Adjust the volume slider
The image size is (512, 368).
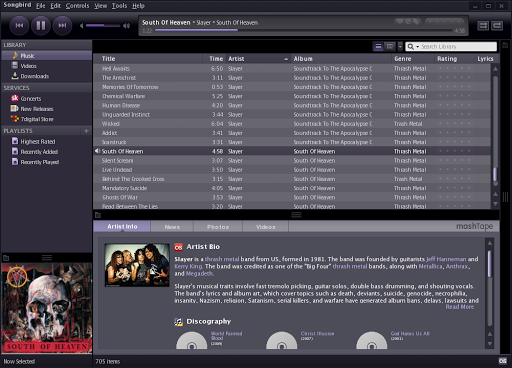103,26
